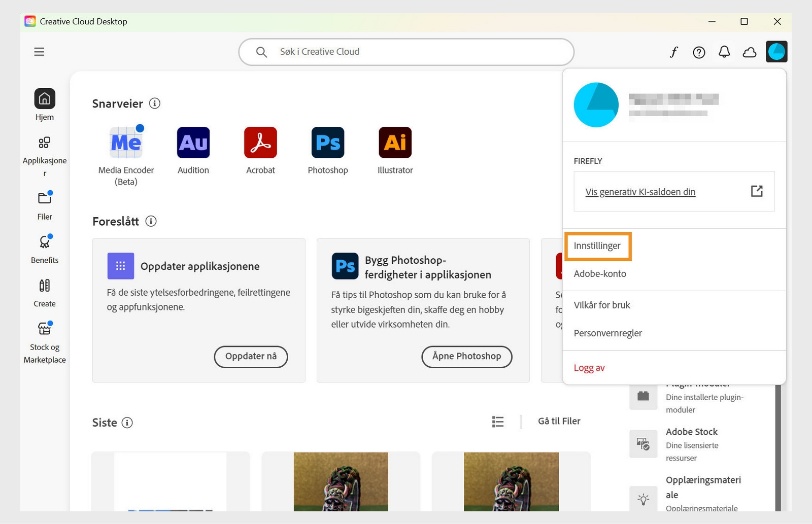
Task: Open Innstillinger from the profile menu
Action: pyautogui.click(x=598, y=246)
